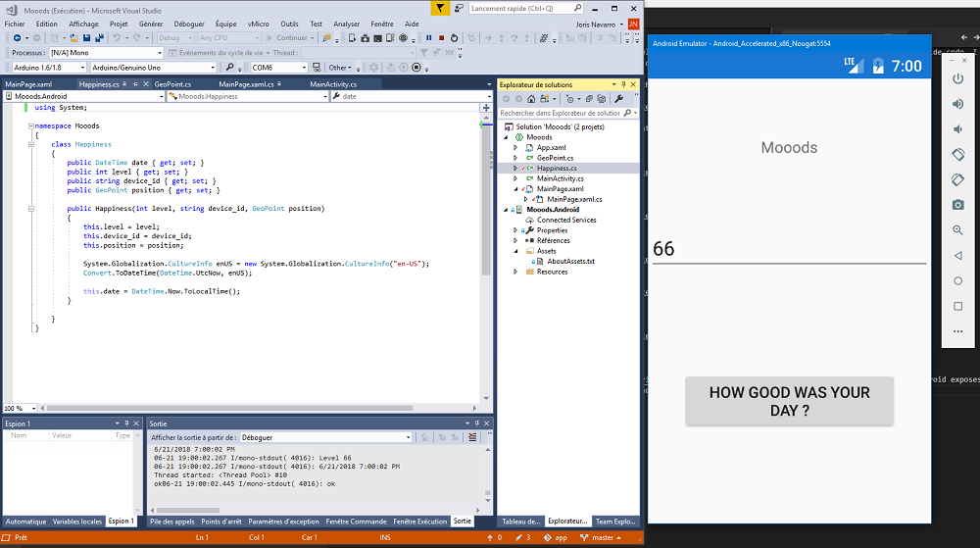Click the Arduino board search magnifier icon
This screenshot has height=548, width=980.
point(229,68)
